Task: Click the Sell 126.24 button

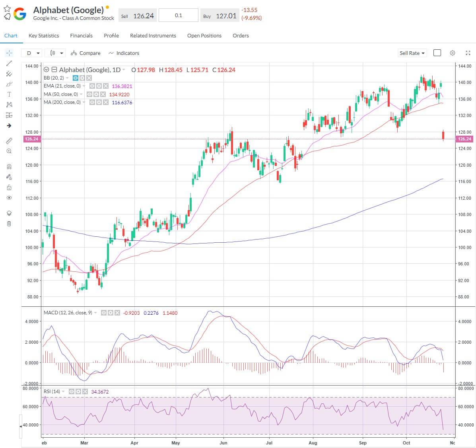Action: coord(138,16)
